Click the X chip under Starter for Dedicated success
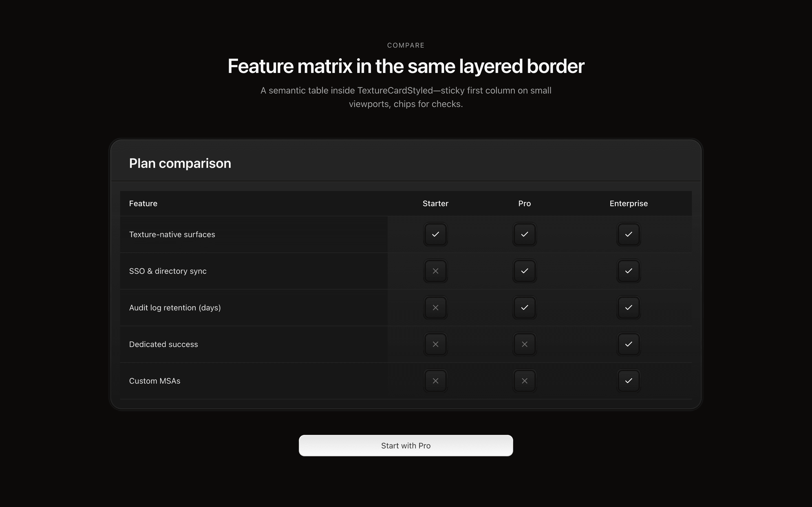 [435, 344]
